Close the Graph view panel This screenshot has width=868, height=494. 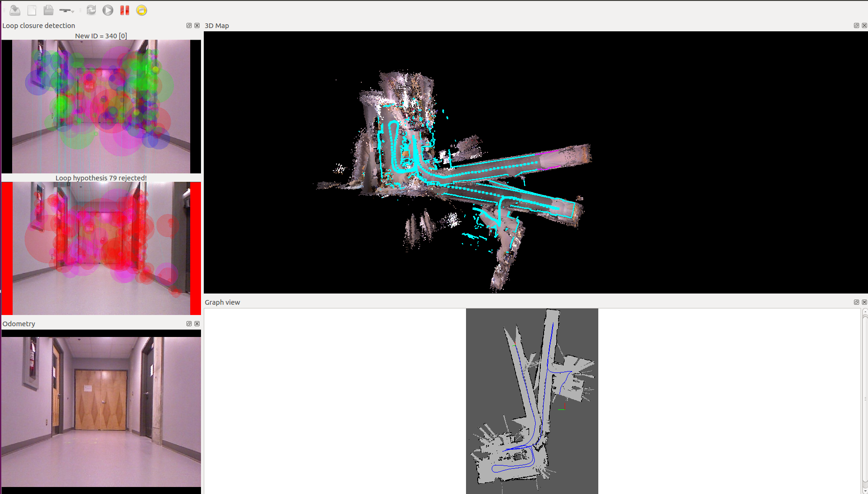pyautogui.click(x=864, y=302)
